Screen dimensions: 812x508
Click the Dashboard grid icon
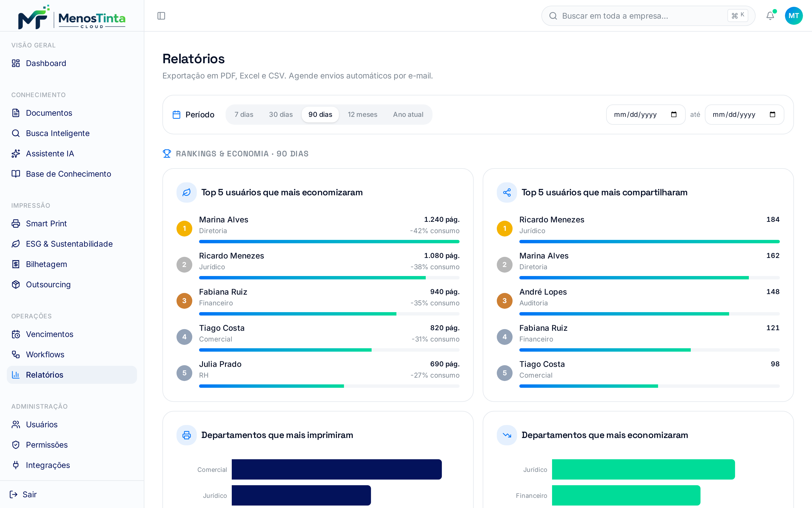[x=16, y=63]
